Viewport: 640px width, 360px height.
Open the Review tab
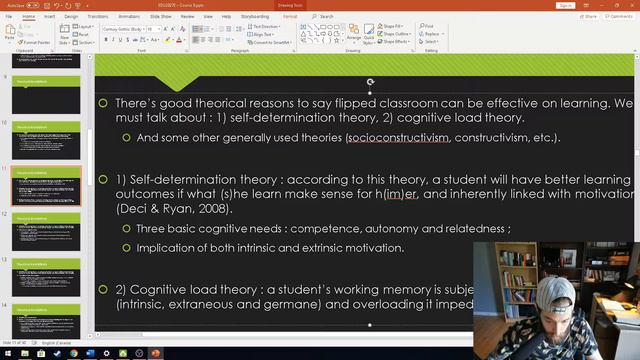pyautogui.click(x=187, y=17)
